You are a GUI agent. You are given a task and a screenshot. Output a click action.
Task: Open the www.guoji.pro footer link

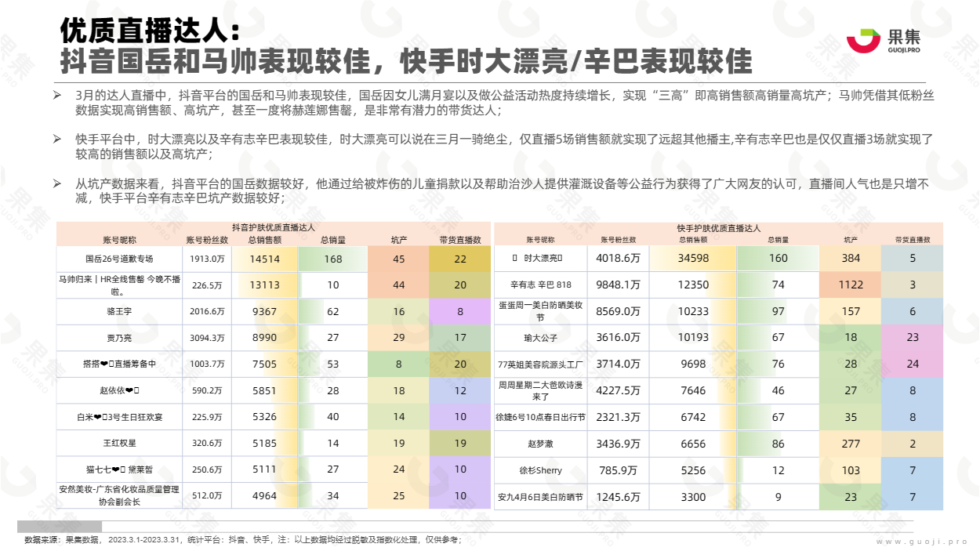(922, 541)
